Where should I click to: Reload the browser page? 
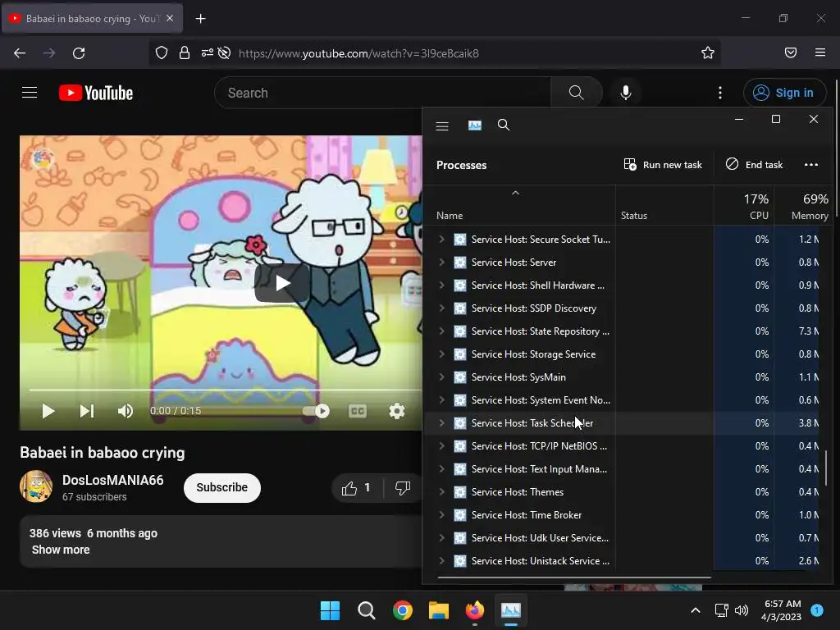[79, 53]
